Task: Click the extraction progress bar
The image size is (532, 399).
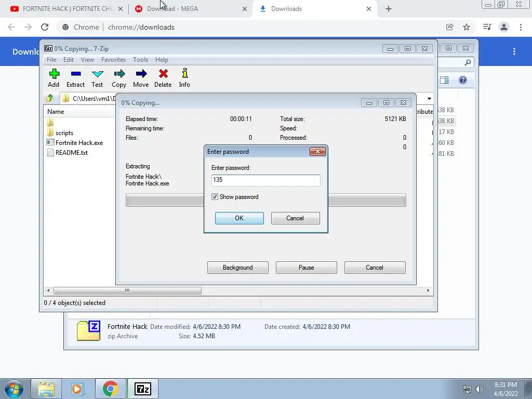Action: (x=265, y=200)
